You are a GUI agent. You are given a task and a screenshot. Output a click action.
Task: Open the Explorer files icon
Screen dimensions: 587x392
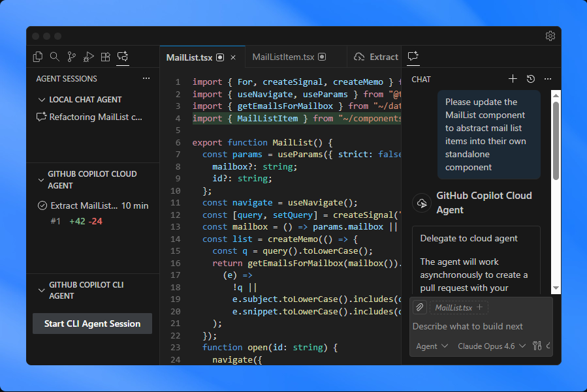click(38, 57)
